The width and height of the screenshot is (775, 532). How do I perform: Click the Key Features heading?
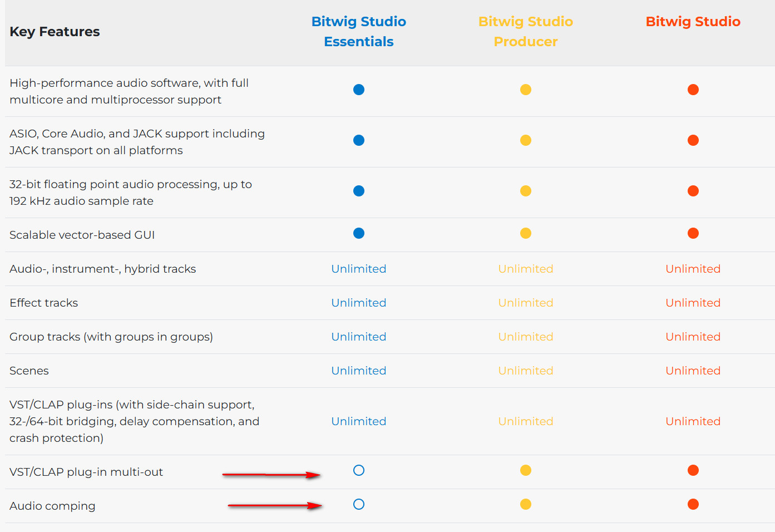[x=55, y=32]
